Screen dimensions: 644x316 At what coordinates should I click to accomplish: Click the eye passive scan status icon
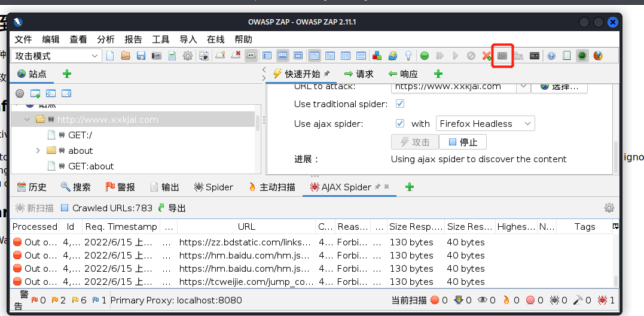pyautogui.click(x=483, y=300)
